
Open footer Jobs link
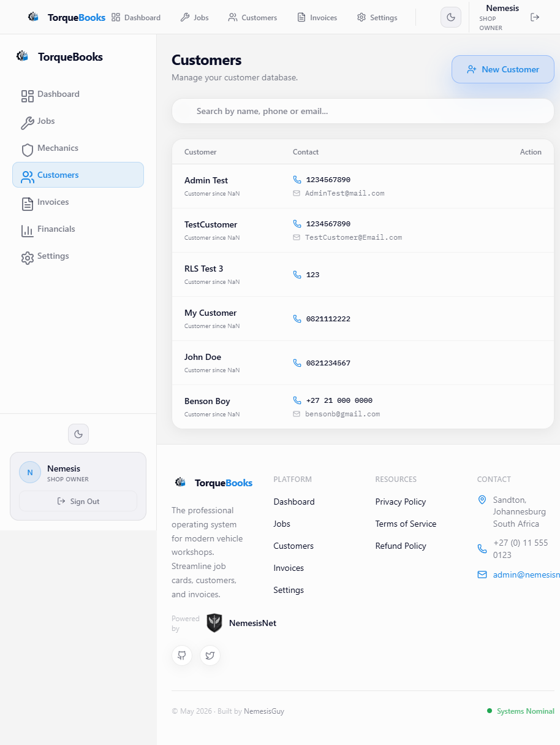click(282, 524)
